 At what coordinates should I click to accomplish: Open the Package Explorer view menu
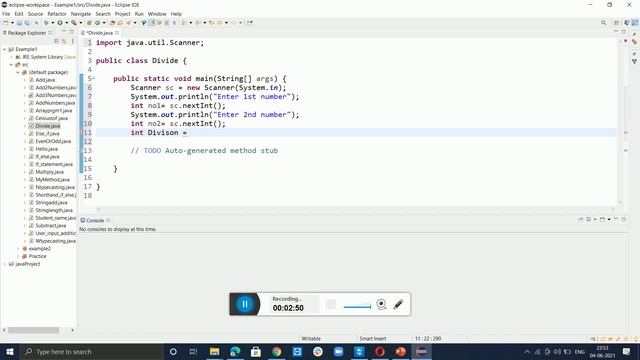pos(73,41)
